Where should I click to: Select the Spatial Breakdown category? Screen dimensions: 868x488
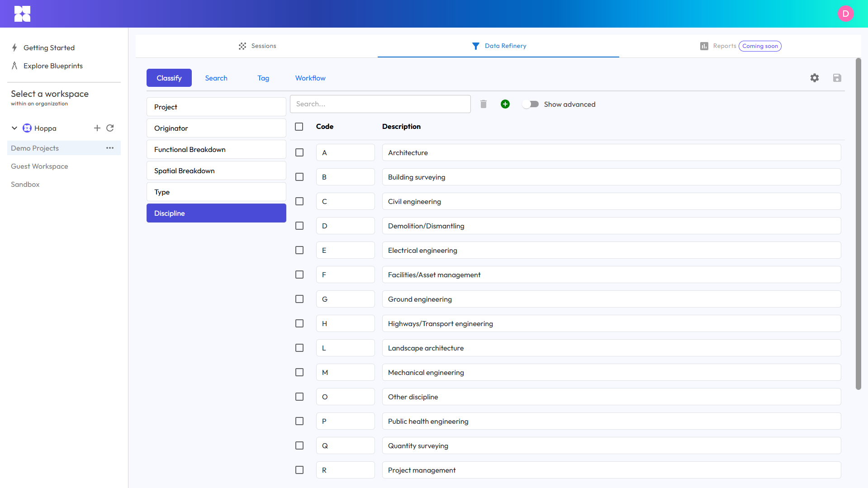(216, 171)
